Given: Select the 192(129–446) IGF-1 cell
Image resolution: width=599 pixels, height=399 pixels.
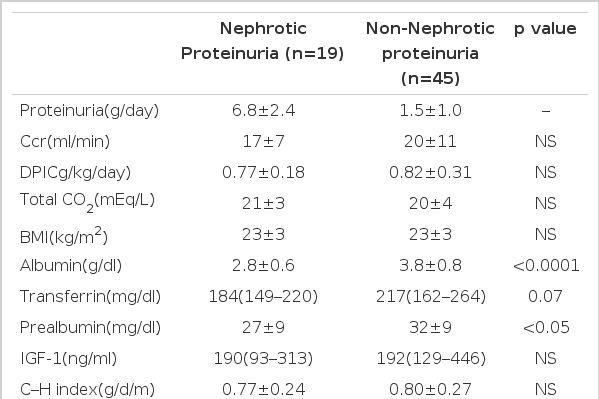Looking at the screenshot, I should tap(431, 358).
